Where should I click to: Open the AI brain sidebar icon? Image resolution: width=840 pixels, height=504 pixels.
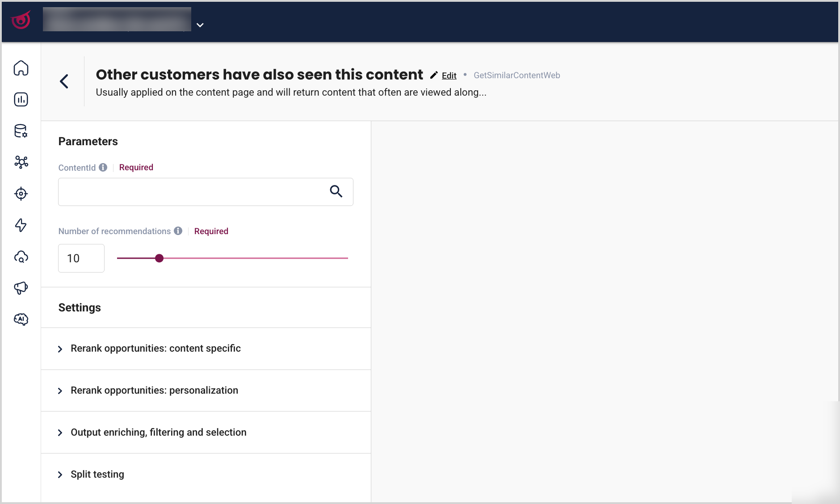coord(21,319)
